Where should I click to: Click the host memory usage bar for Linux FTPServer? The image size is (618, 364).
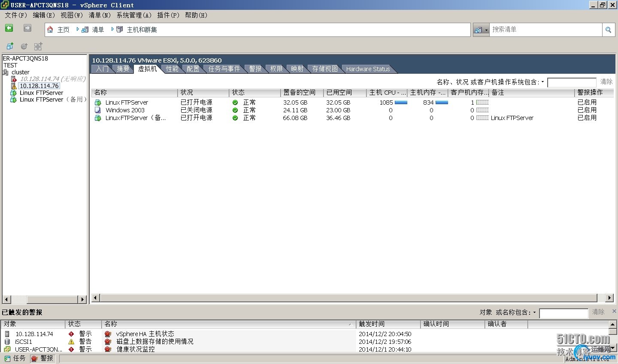[x=442, y=102]
